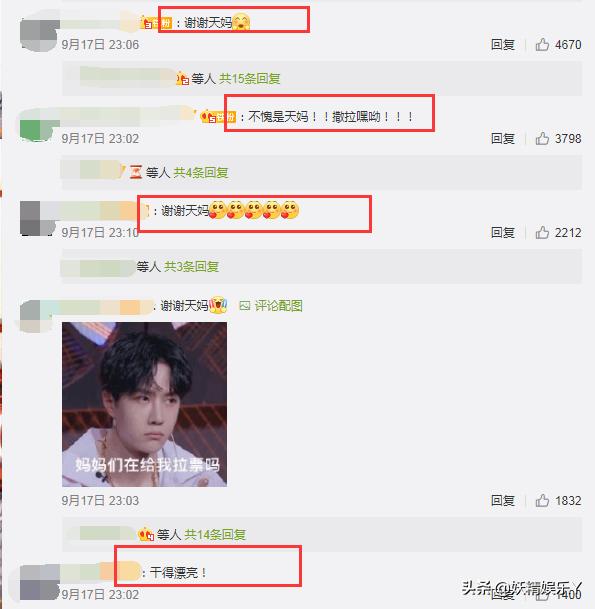Click 回复 on the 23:10 comment

click(503, 233)
